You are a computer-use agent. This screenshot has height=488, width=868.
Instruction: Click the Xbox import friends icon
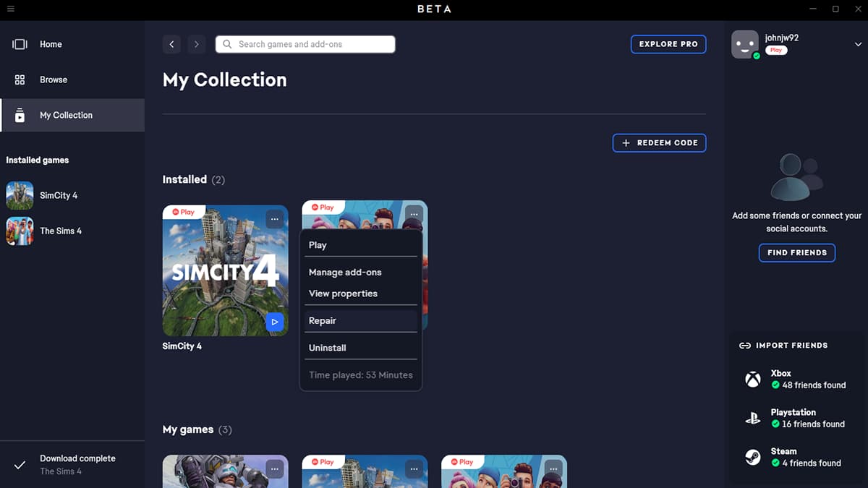pos(753,380)
